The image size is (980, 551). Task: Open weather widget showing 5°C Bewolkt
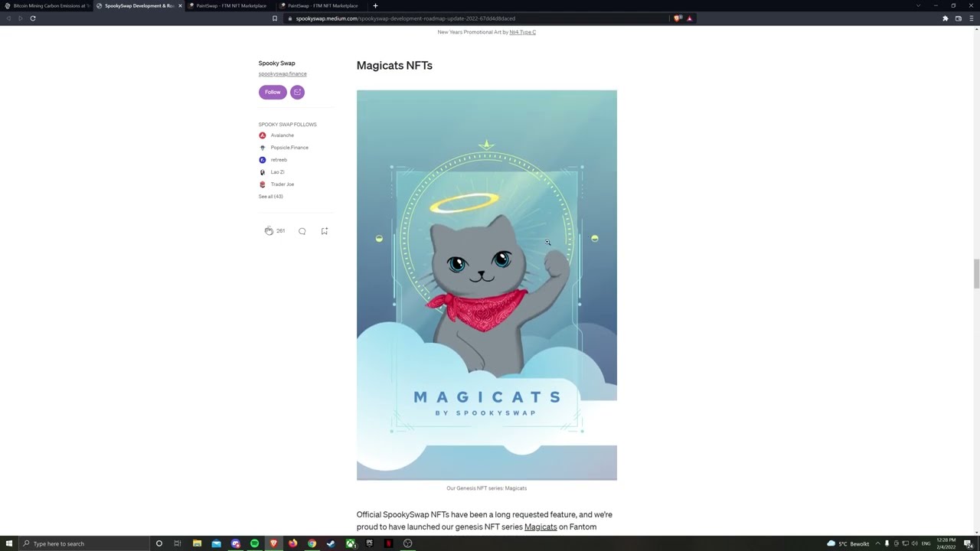click(848, 543)
